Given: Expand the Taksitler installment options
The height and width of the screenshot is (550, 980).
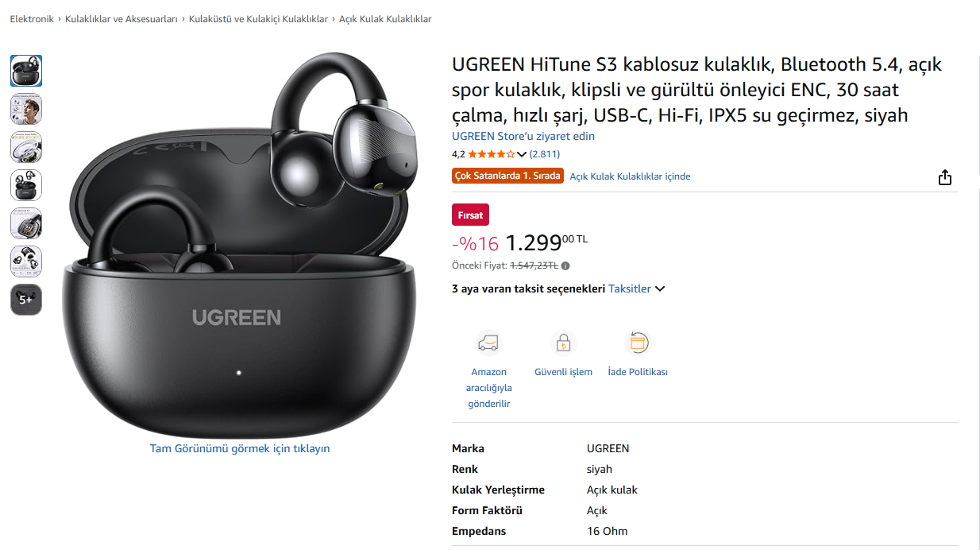Looking at the screenshot, I should click(x=637, y=289).
